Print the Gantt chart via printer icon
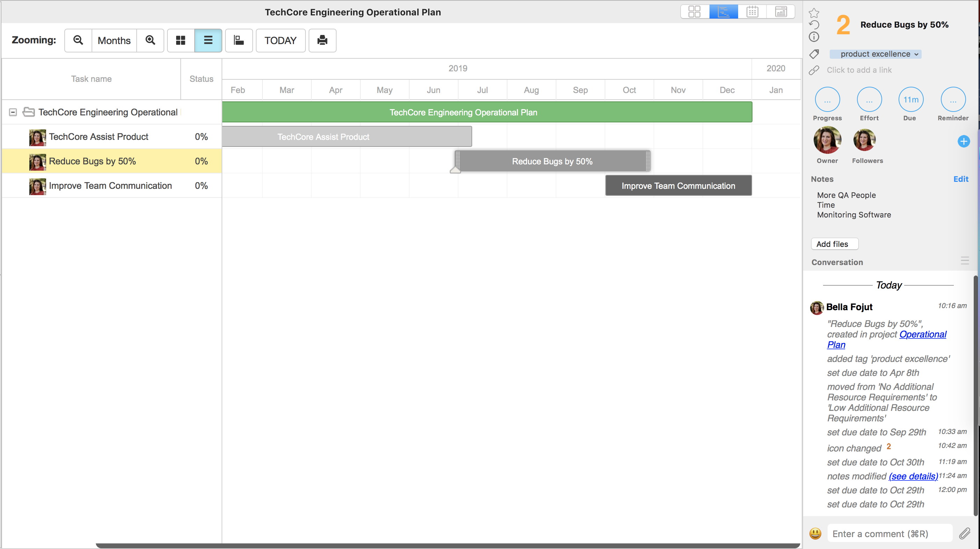This screenshot has width=980, height=549. coord(322,40)
